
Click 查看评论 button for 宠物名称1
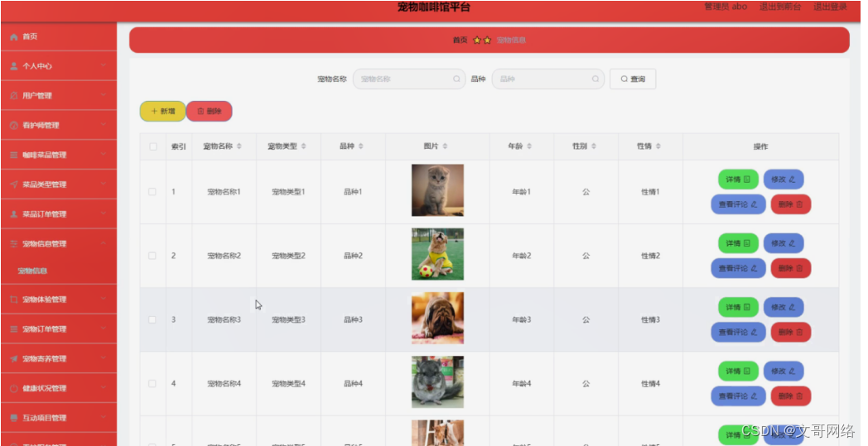click(x=739, y=204)
